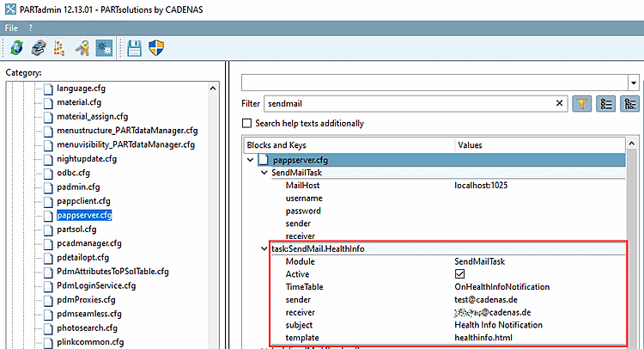Click into the Filter text field
Image resolution: width=644 pixels, height=349 pixels.
416,104
